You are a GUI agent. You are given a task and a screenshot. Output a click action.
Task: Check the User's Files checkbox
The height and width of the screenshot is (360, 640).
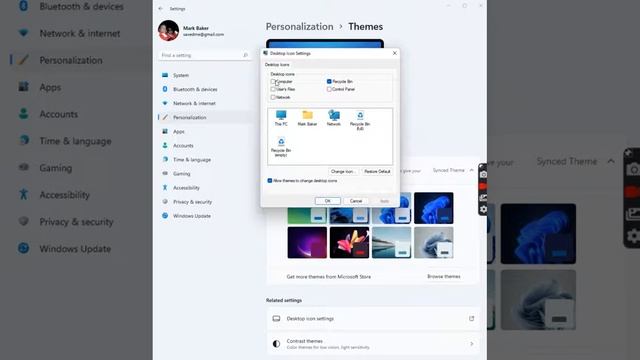point(273,89)
